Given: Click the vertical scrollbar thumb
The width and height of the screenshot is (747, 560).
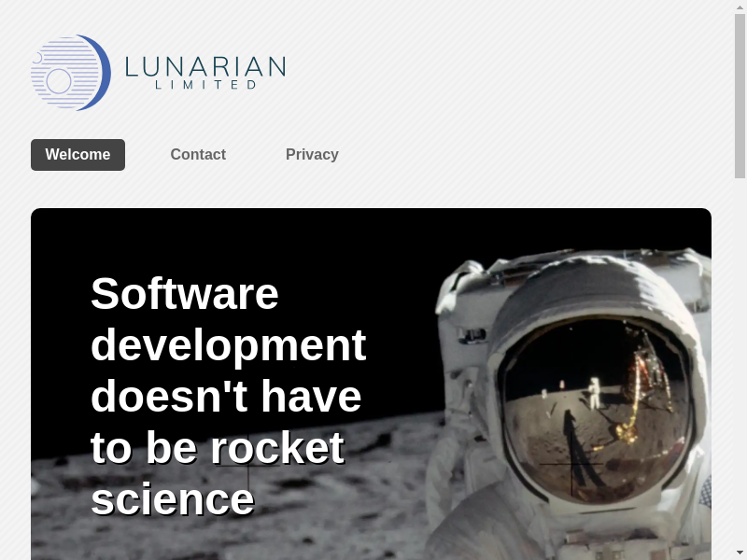Looking at the screenshot, I should pos(740,93).
